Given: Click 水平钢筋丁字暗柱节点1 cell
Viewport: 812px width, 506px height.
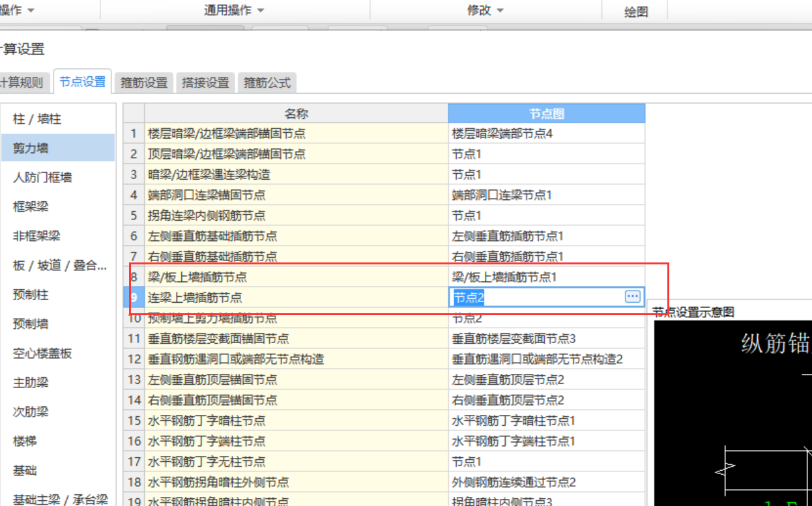Looking at the screenshot, I should pos(547,421).
